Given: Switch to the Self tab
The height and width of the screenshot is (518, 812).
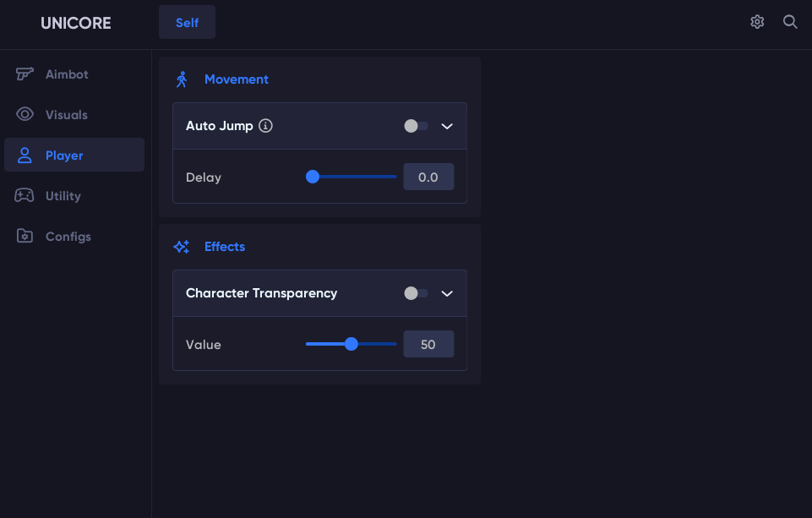Looking at the screenshot, I should coord(187,22).
